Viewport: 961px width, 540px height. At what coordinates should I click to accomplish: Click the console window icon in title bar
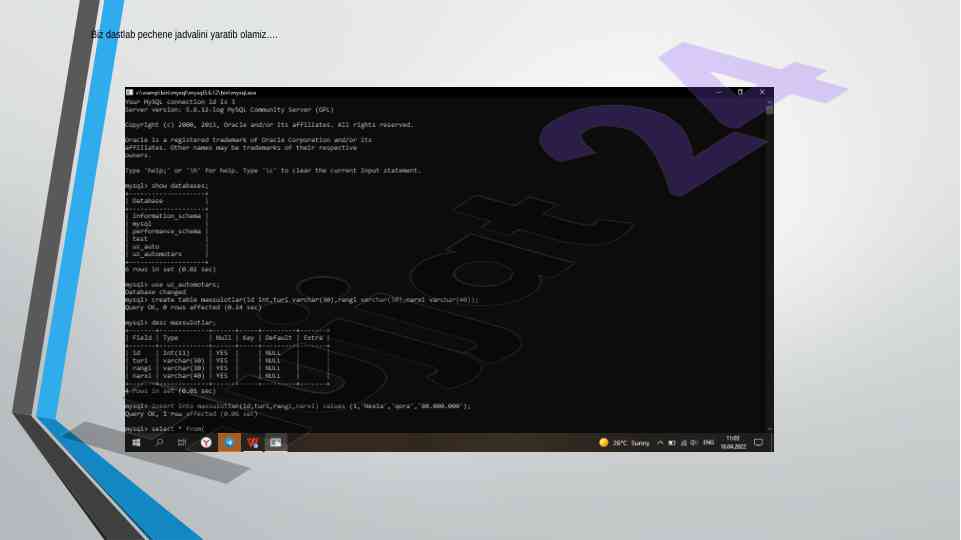pyautogui.click(x=130, y=92)
